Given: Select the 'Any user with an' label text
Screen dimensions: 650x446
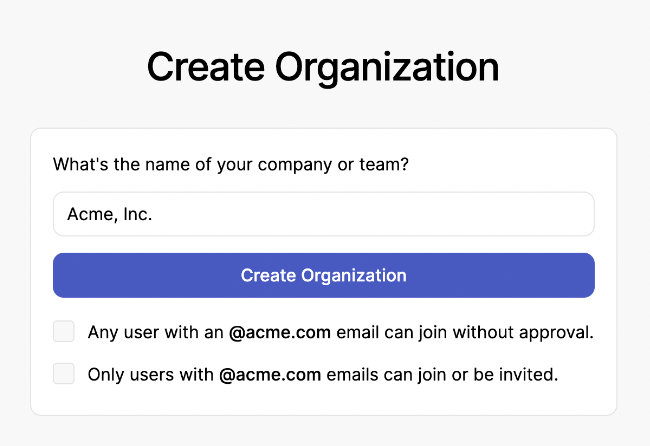Looking at the screenshot, I should (x=155, y=332).
